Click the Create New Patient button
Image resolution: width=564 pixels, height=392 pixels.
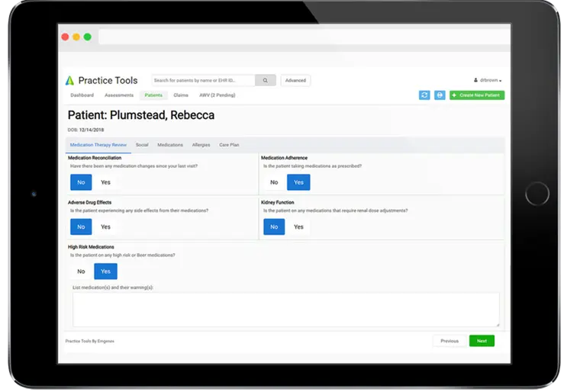point(477,95)
